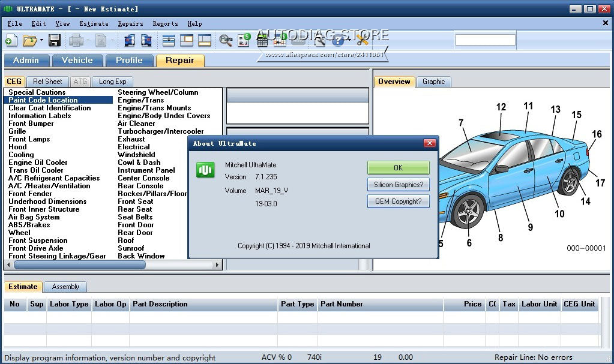Expand the CEG list with the scrollbar arrow
This screenshot has width=614, height=364.
218,264
